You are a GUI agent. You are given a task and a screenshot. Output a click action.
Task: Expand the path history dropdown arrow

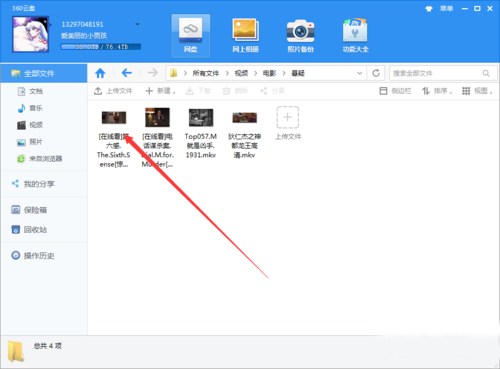360,73
